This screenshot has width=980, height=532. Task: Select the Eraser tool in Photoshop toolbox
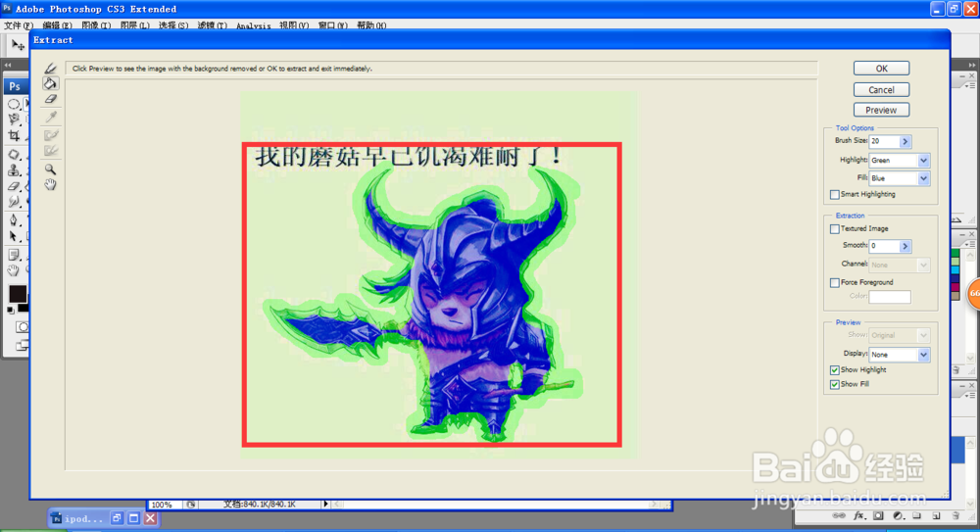pos(14,186)
